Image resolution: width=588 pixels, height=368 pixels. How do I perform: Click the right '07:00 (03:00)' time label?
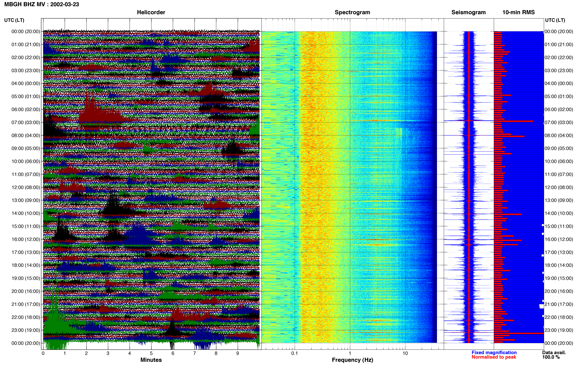coord(559,122)
